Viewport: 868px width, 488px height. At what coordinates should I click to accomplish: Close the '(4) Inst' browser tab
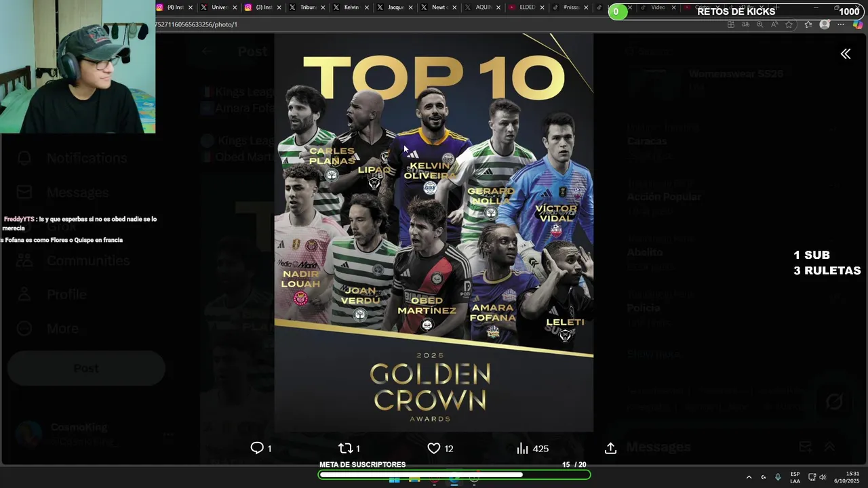191,7
